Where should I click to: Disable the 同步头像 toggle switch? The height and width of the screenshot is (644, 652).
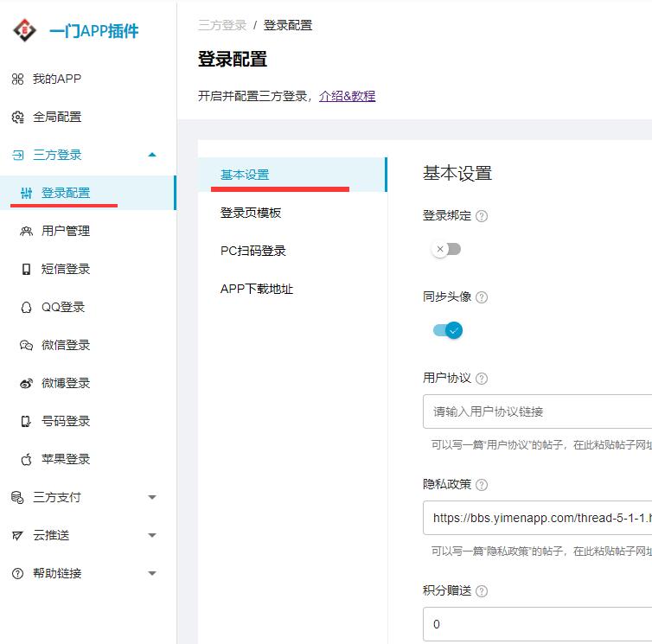[448, 330]
